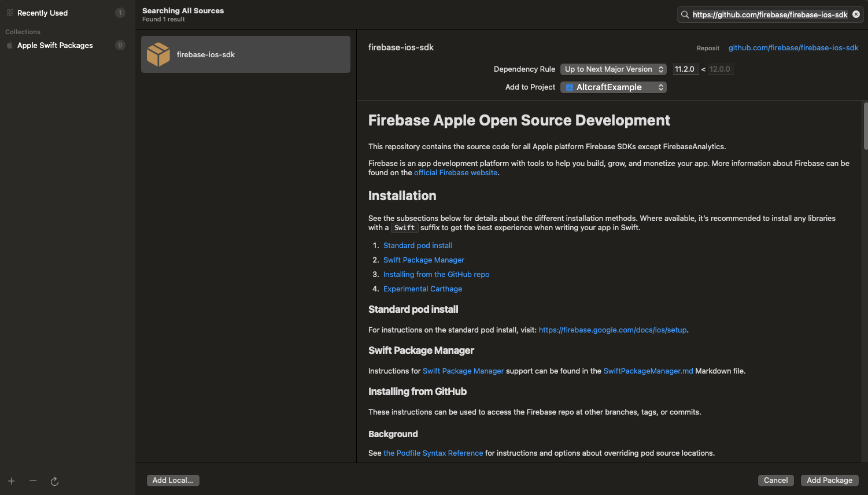Open the SwiftPackageManager.md link

coord(648,371)
